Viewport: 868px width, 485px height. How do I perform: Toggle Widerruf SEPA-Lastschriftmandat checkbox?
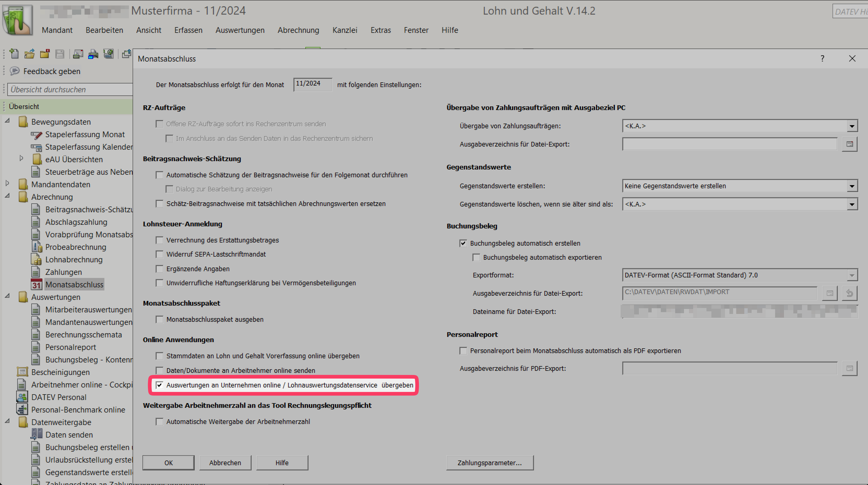(159, 254)
